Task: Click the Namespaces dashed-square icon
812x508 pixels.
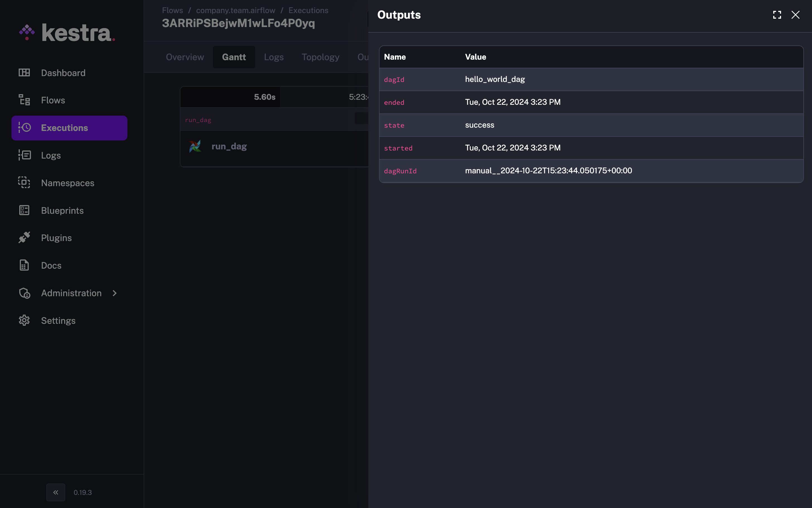Action: pyautogui.click(x=24, y=183)
